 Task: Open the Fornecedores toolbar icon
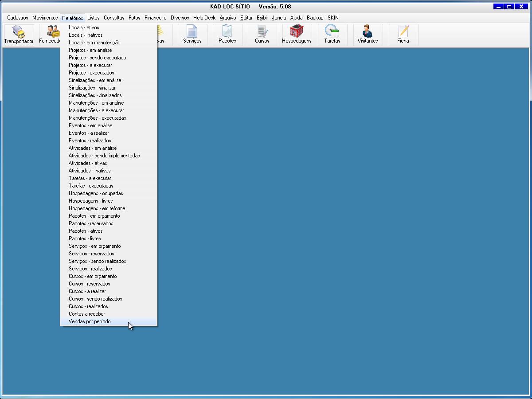point(50,35)
